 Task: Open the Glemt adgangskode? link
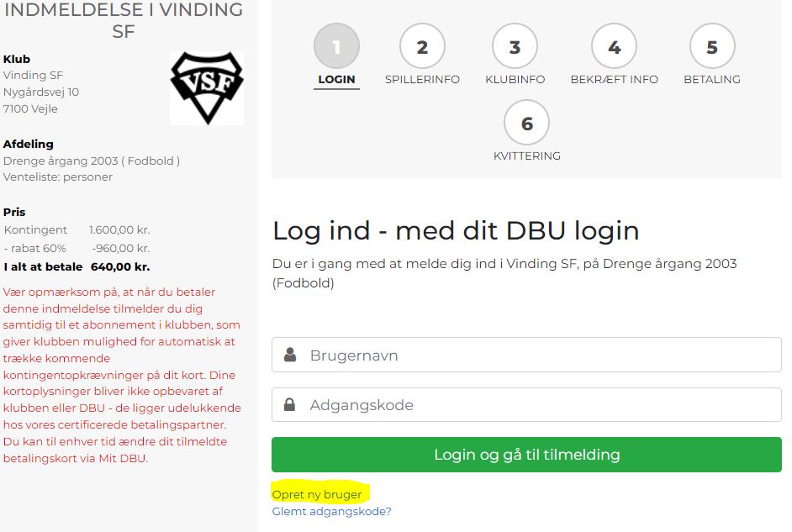tap(332, 511)
